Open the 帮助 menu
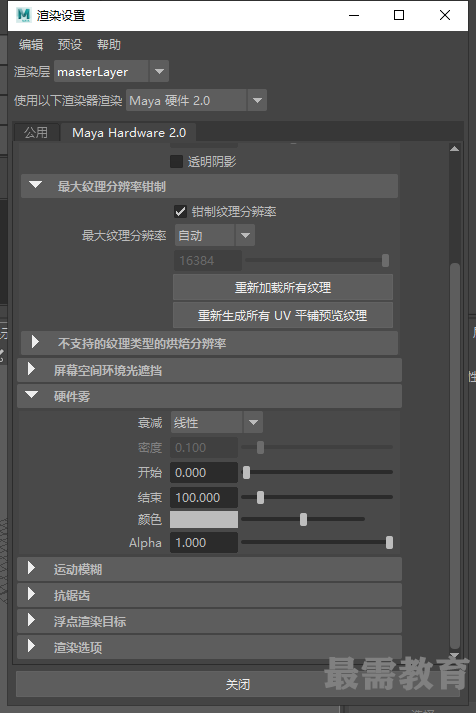The width and height of the screenshot is (476, 713). pos(109,45)
